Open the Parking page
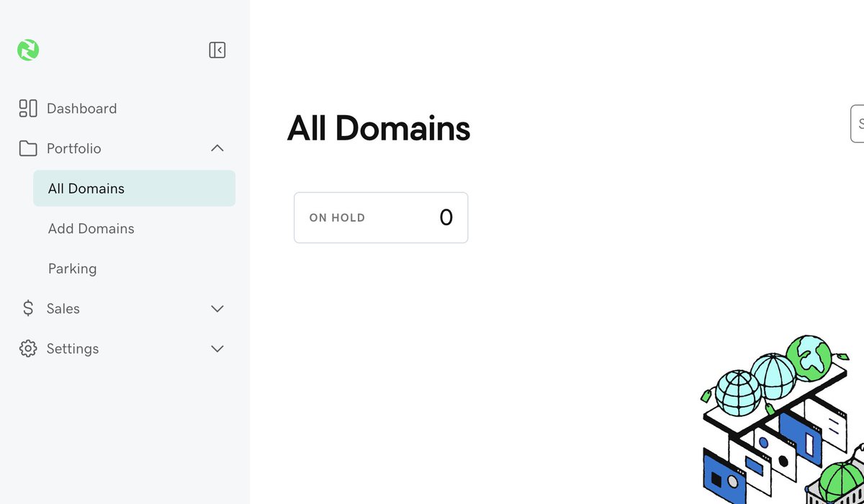This screenshot has height=504, width=864. pos(72,269)
